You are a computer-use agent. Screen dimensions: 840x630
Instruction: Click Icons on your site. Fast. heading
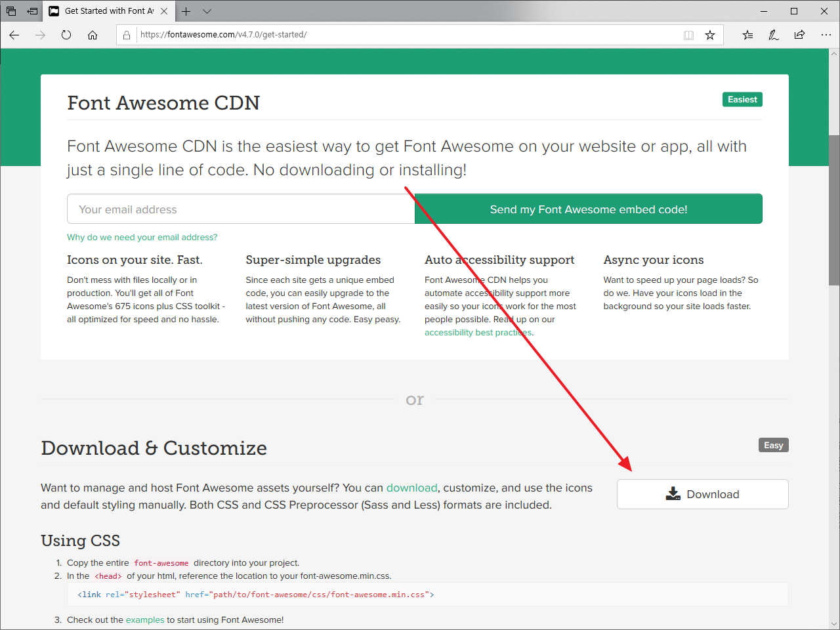(x=135, y=260)
